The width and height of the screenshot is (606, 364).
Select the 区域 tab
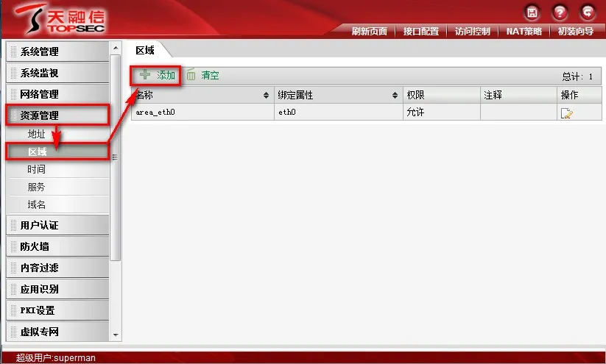145,50
